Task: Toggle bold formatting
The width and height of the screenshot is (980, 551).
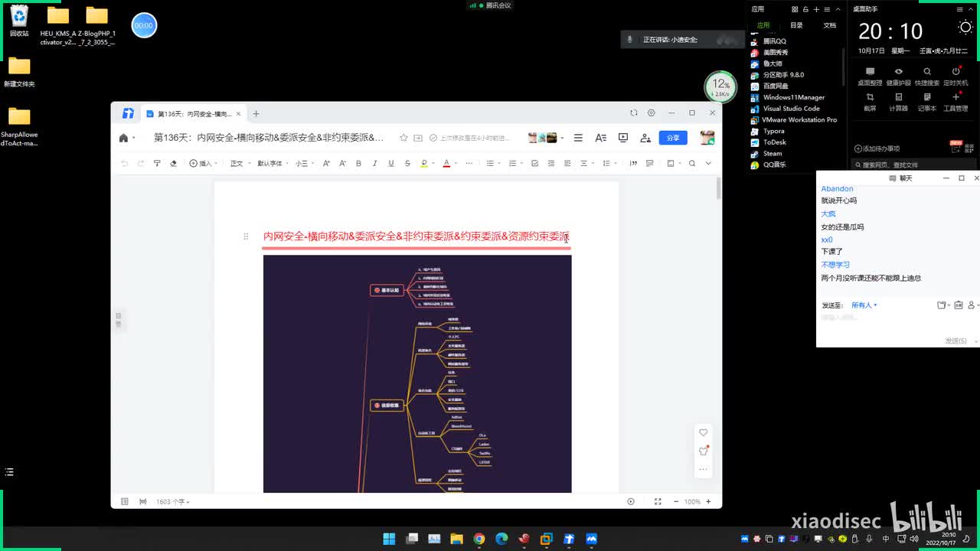Action: click(358, 163)
